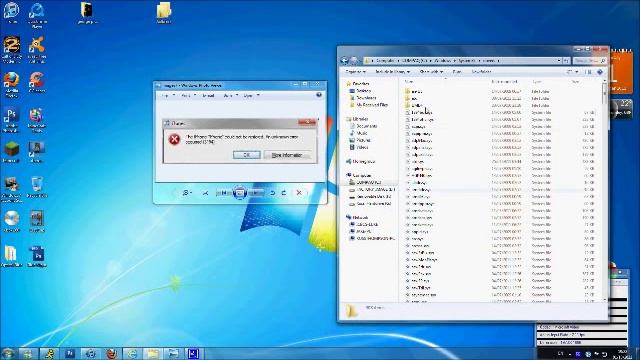
Task: Click OK in iTunes error dialog
Action: click(247, 155)
